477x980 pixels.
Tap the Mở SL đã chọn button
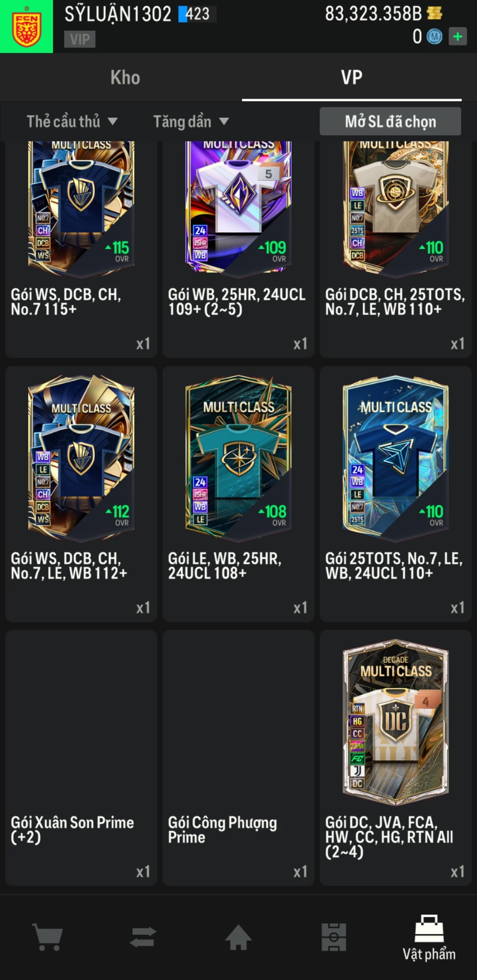390,121
